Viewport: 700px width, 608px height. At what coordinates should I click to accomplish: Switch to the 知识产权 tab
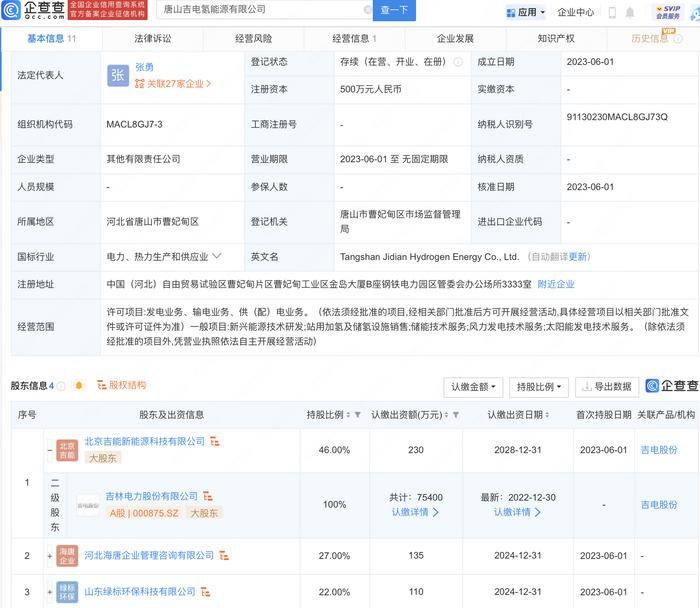556,39
